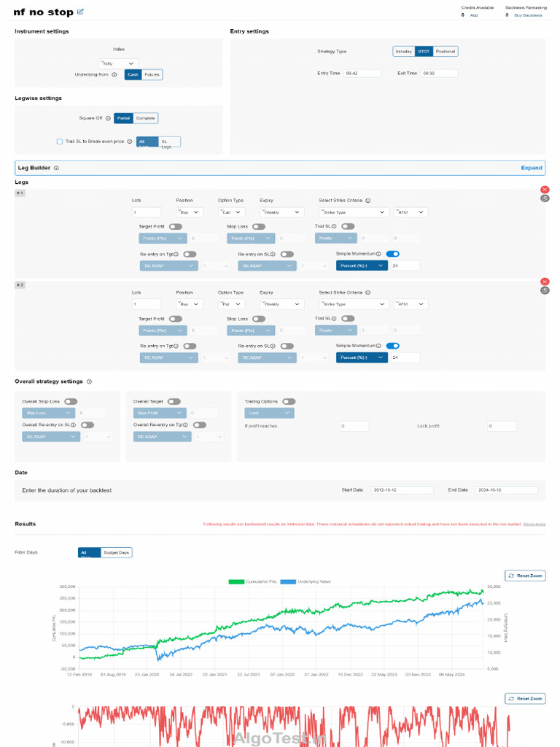560x747 pixels.
Task: Toggle Overall Re-entry on SL switch
Action: click(87, 425)
